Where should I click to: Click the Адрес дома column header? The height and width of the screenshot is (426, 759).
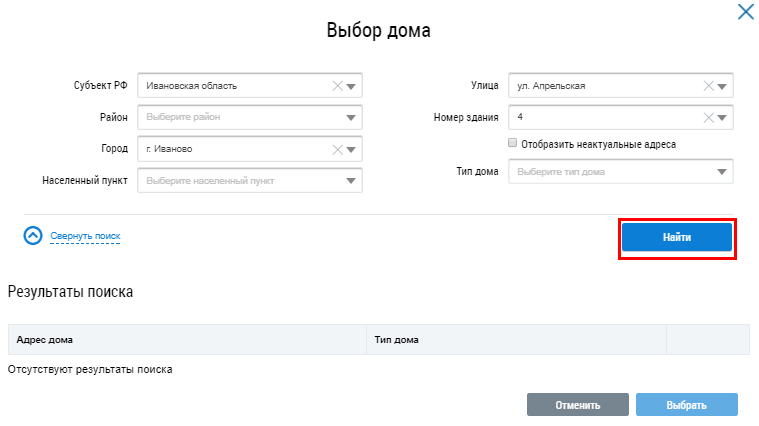[45, 340]
